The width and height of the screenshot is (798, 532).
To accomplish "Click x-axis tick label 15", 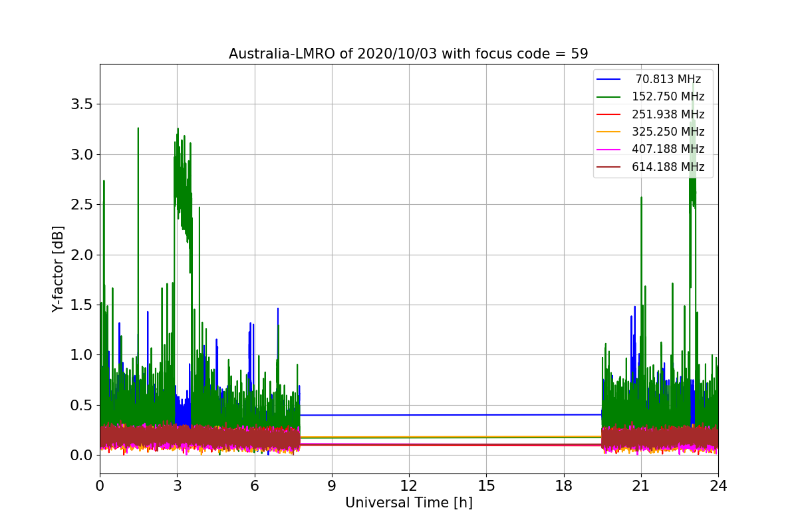I will click(486, 486).
